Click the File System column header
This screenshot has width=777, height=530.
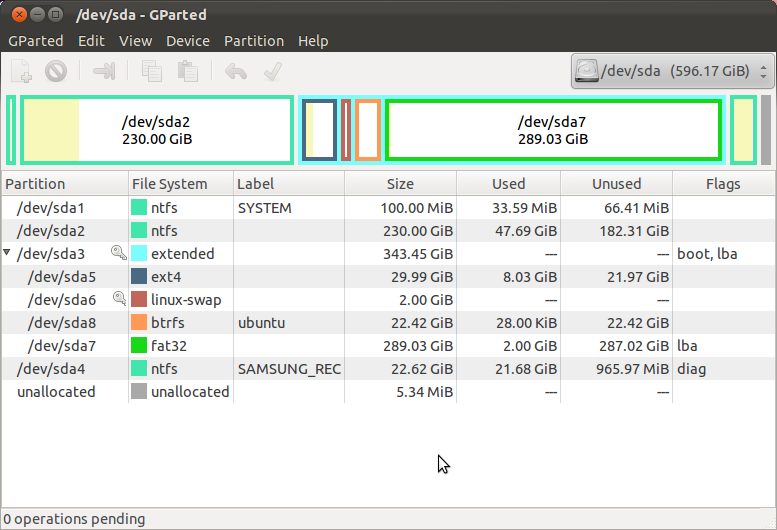(169, 184)
